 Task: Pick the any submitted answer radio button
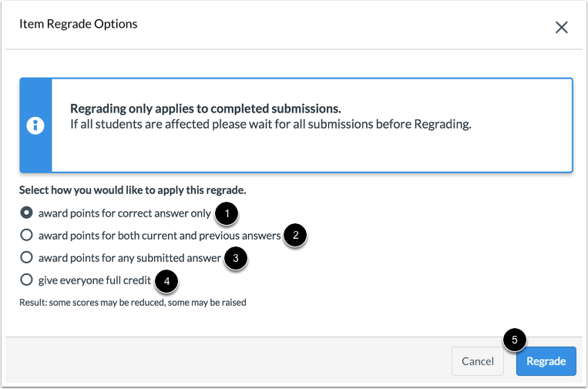tap(27, 257)
